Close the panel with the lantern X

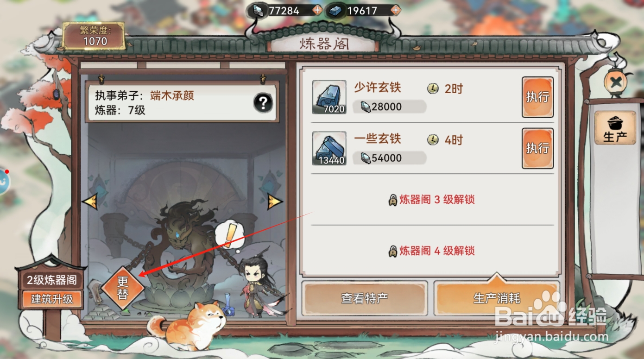(616, 83)
